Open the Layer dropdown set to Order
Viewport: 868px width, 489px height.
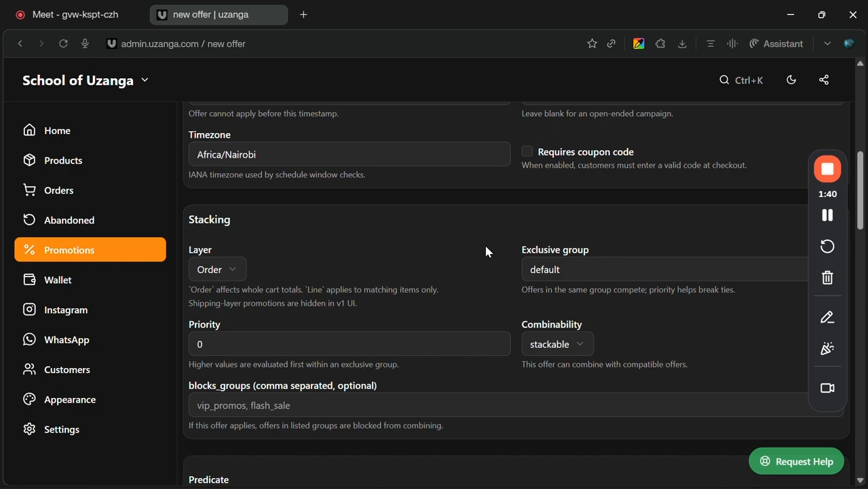point(217,270)
